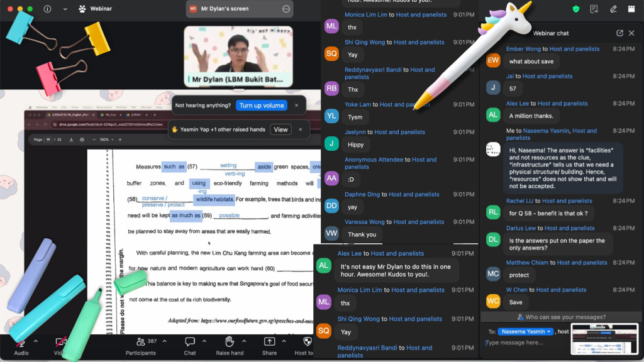Open the meeting info icon in the title bar
The height and width of the screenshot is (362, 644).
coord(48,9)
